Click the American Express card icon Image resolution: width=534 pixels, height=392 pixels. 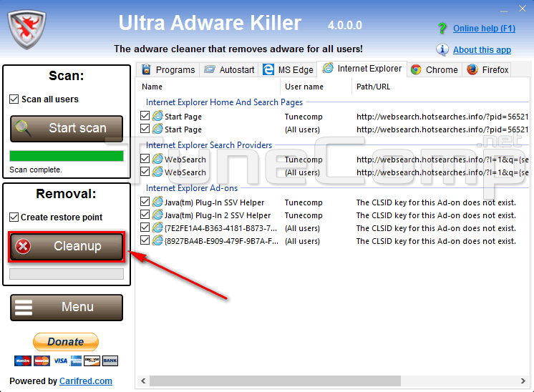[76, 361]
